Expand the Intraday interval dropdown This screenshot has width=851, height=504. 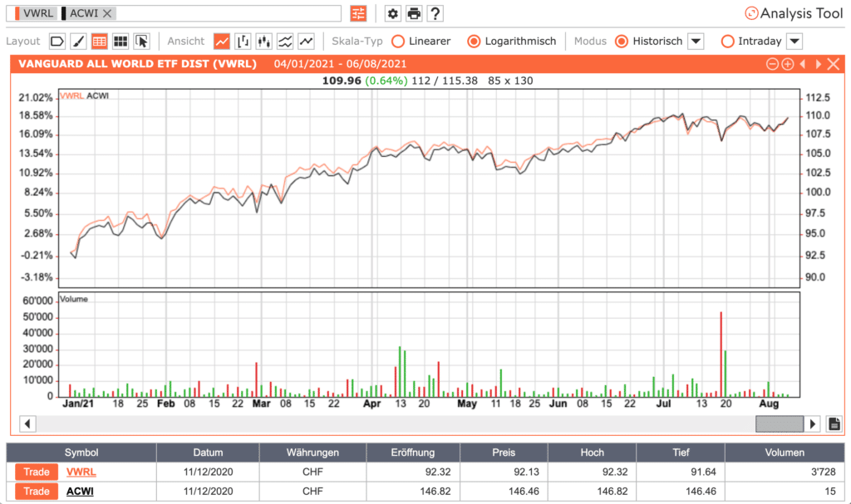pyautogui.click(x=796, y=42)
